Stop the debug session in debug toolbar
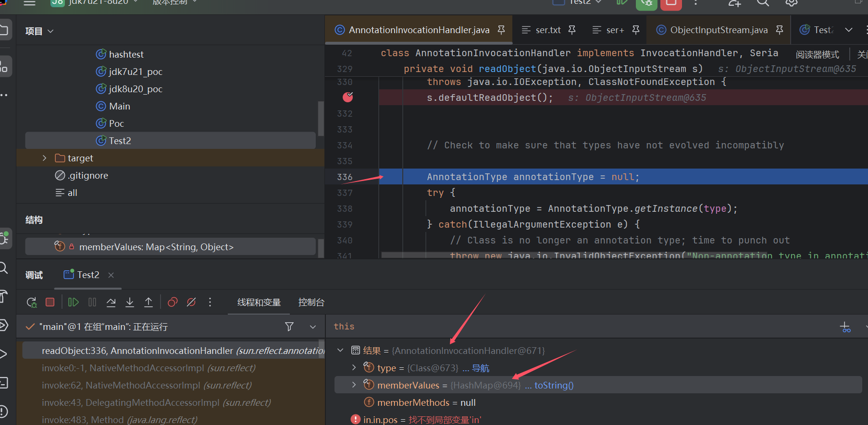The height and width of the screenshot is (425, 868). (50, 302)
